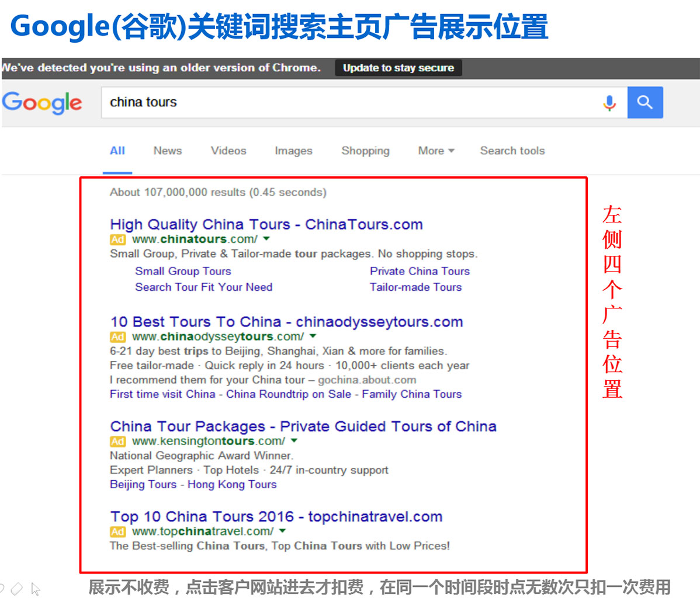700x601 pixels.
Task: Click the Ad badge beside www.kensingtontours.com
Action: [x=118, y=442]
